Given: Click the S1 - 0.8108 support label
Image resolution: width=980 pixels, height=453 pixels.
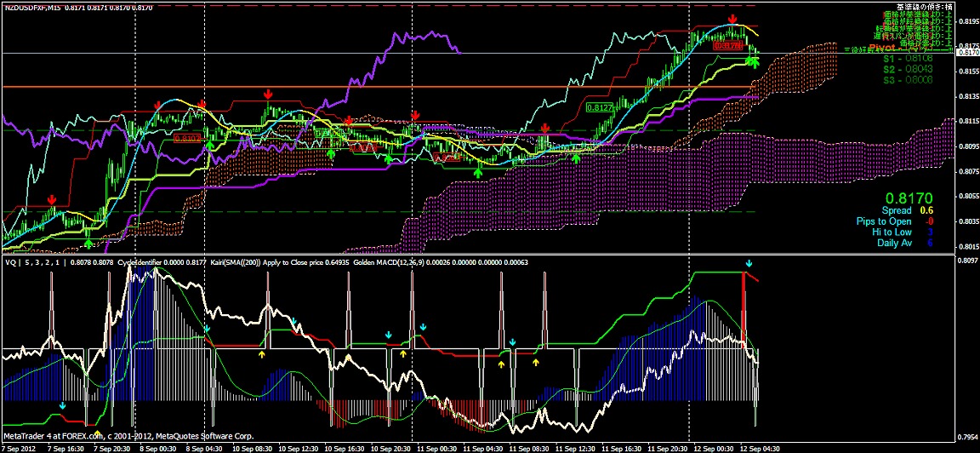Looking at the screenshot, I should (x=907, y=59).
